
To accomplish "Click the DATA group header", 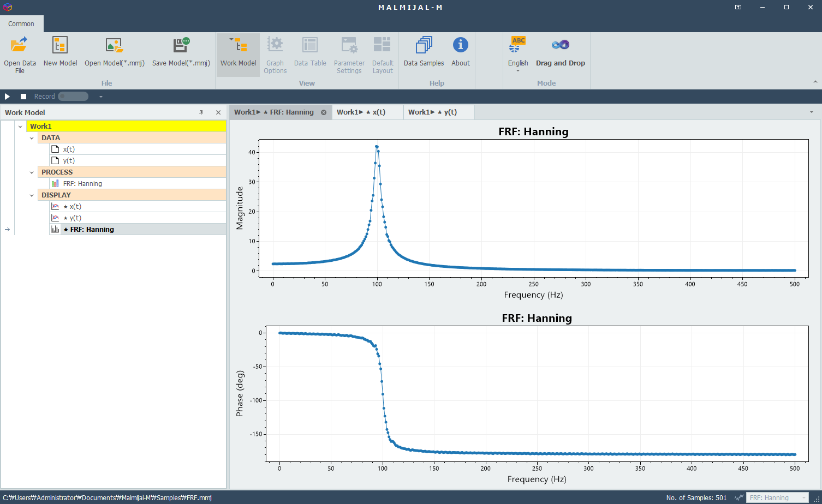I will (x=132, y=137).
